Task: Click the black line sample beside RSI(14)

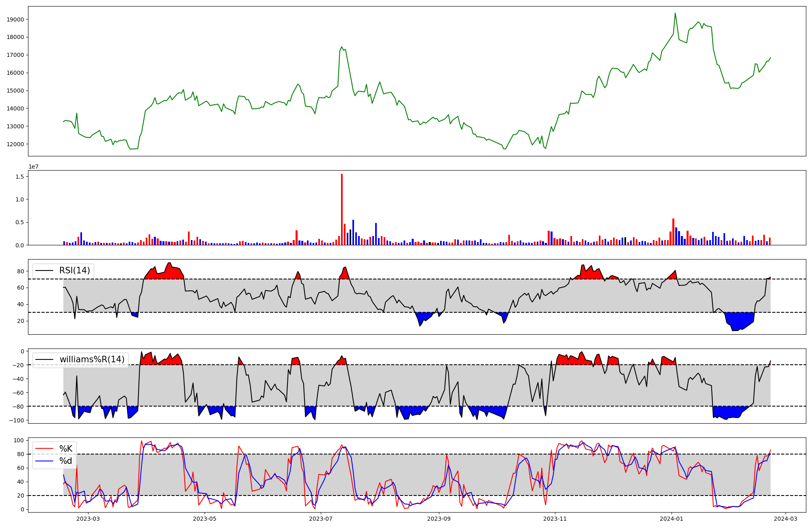Action: [x=45, y=270]
